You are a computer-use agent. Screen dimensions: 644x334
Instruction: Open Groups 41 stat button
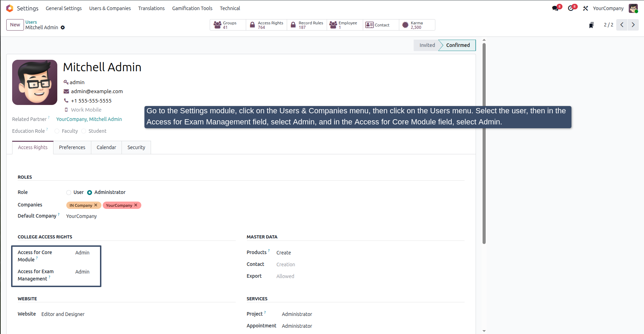[228, 25]
